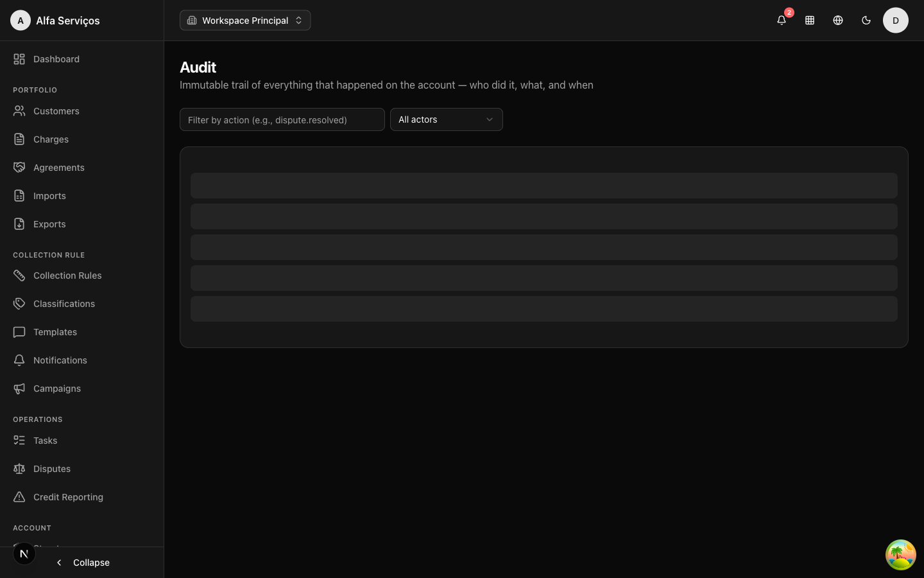The height and width of the screenshot is (578, 924).
Task: Click the Next.js N badge icon
Action: tap(24, 554)
